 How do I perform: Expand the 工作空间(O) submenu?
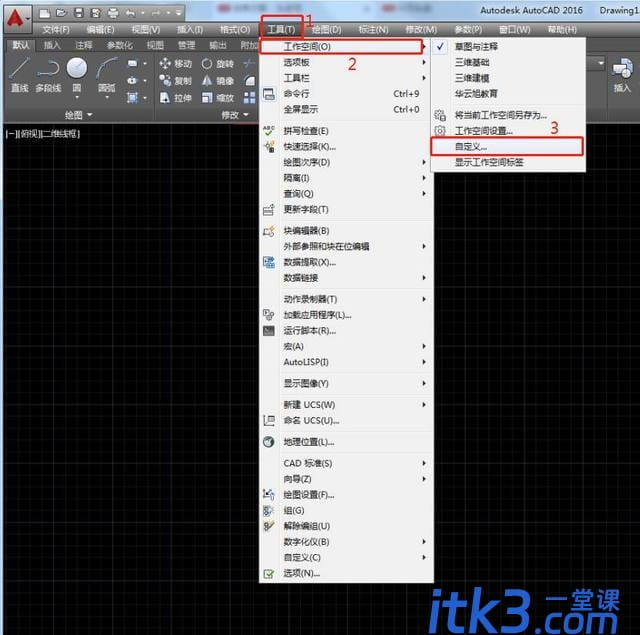(x=342, y=47)
